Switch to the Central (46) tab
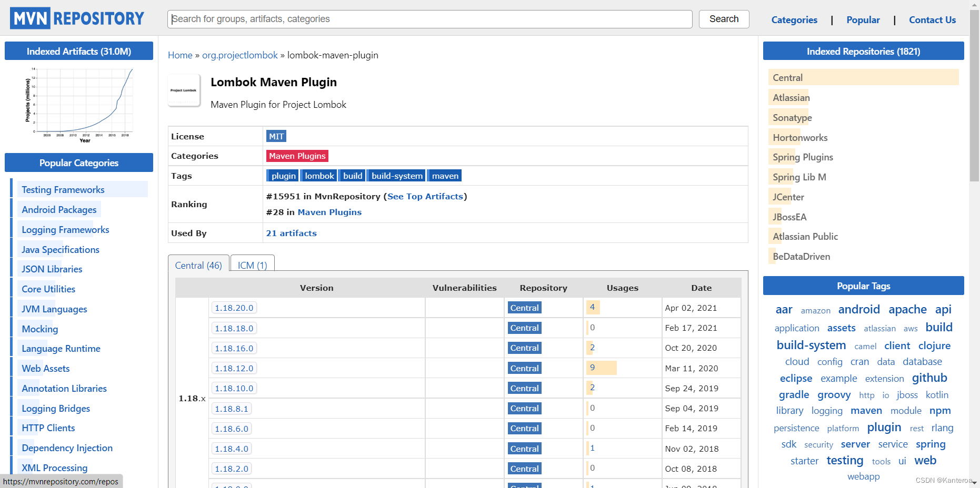 coord(198,265)
